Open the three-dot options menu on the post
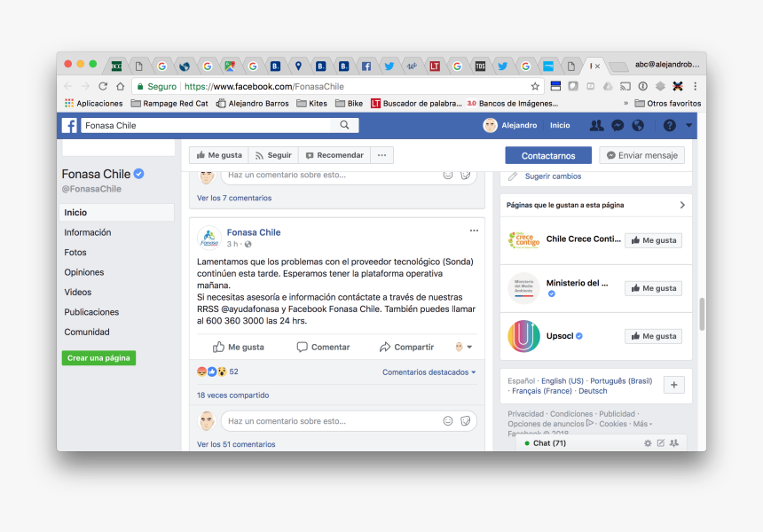This screenshot has height=532, width=763. [474, 231]
